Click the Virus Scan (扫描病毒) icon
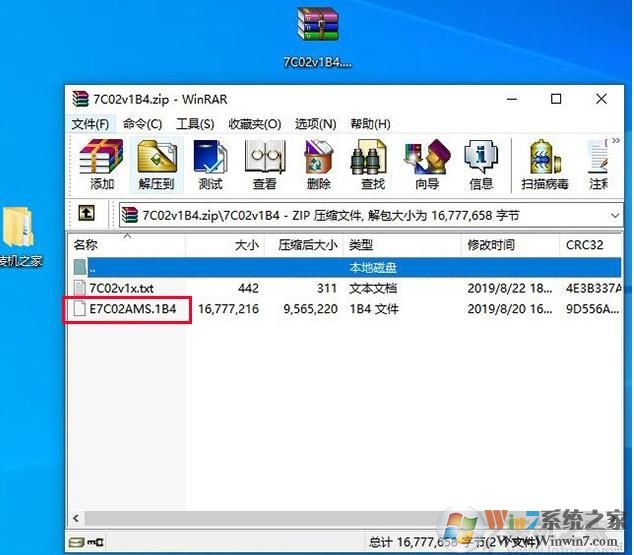 click(x=545, y=164)
